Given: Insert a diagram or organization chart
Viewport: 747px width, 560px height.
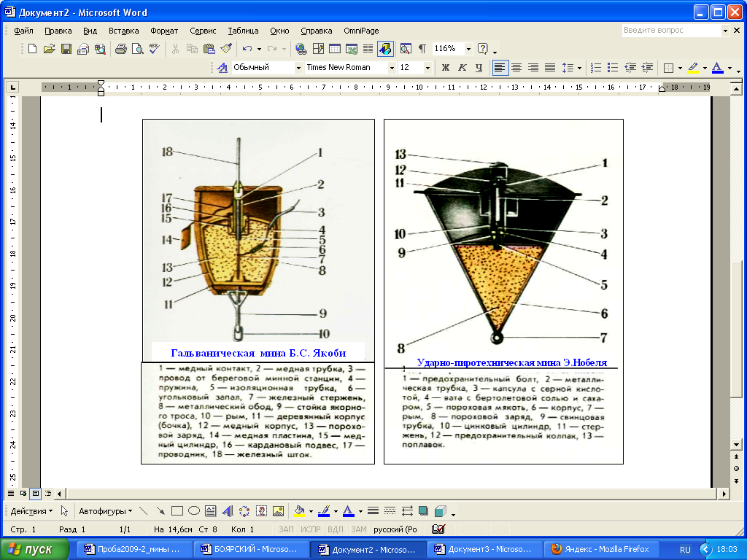Looking at the screenshot, I should coord(244,511).
